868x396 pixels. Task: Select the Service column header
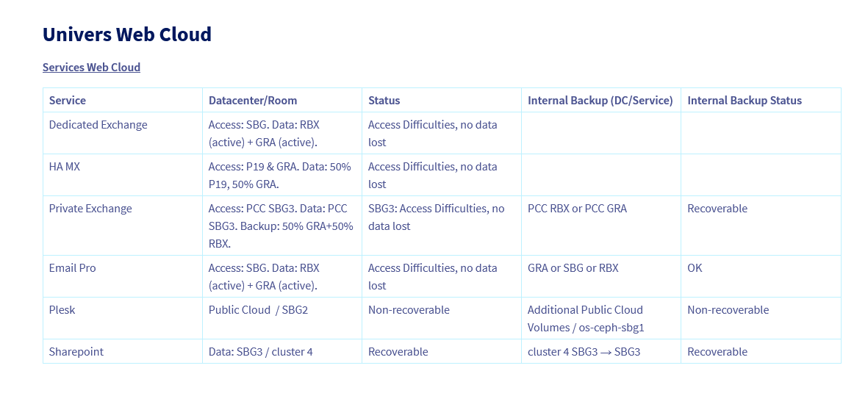click(x=68, y=100)
